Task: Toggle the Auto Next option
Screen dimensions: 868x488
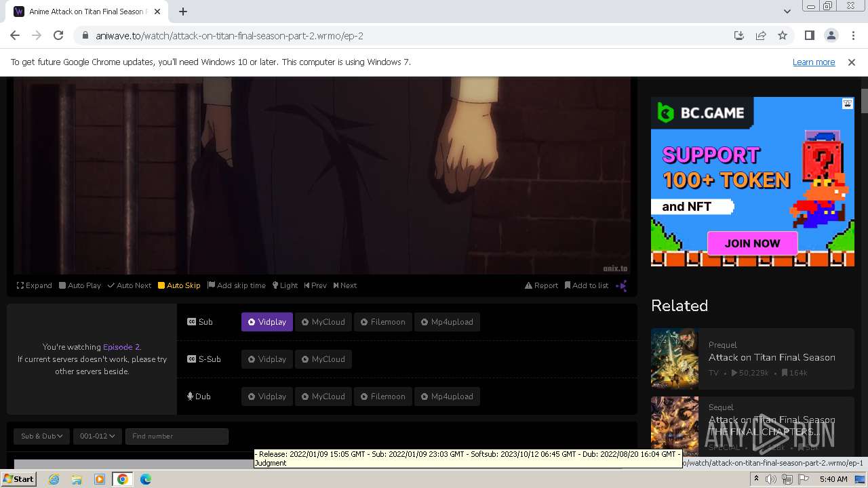Action: (x=130, y=285)
